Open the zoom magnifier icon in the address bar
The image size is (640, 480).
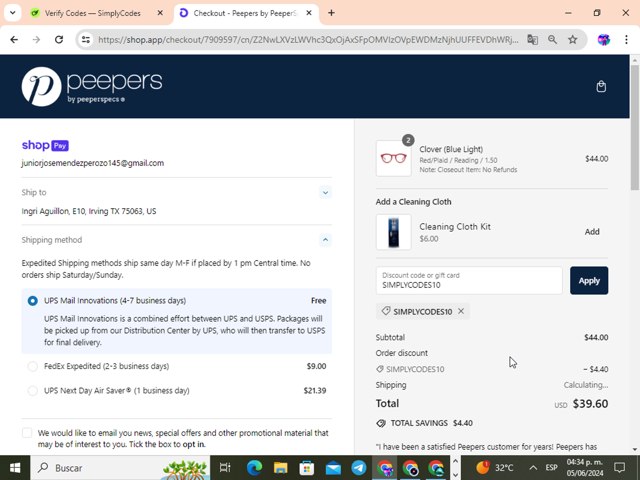click(x=552, y=40)
